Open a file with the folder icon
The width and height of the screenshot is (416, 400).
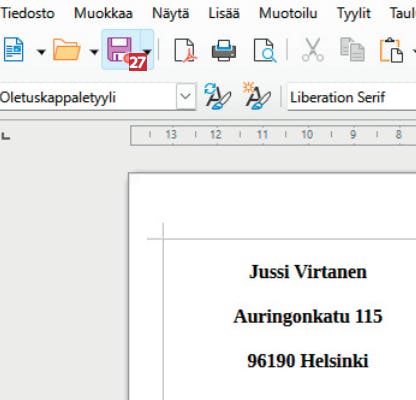pyautogui.click(x=67, y=50)
